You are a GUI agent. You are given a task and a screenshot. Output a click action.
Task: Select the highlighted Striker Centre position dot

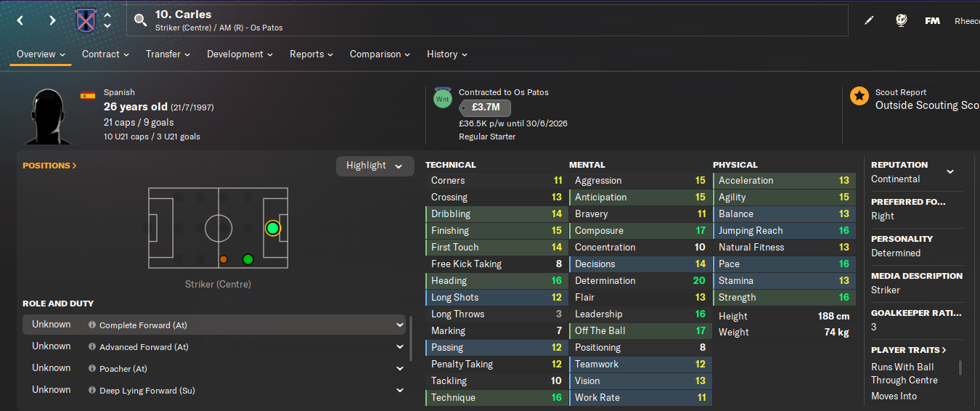[272, 229]
